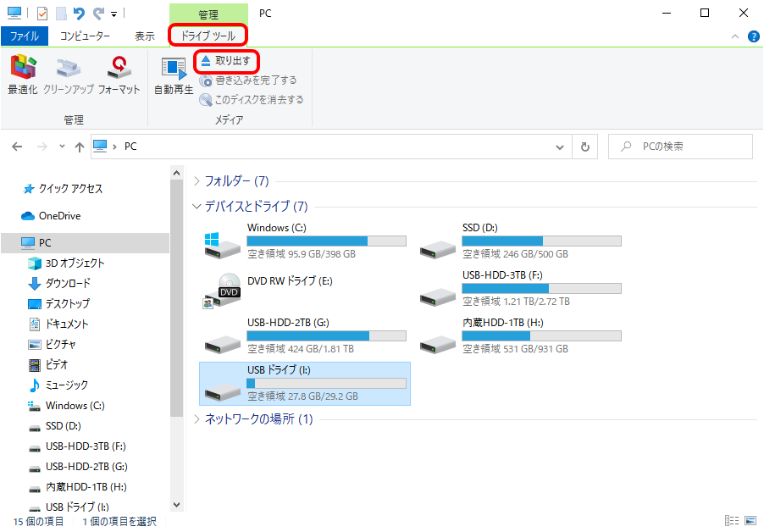Collapse the ribbon with the chevron toggle

click(735, 36)
